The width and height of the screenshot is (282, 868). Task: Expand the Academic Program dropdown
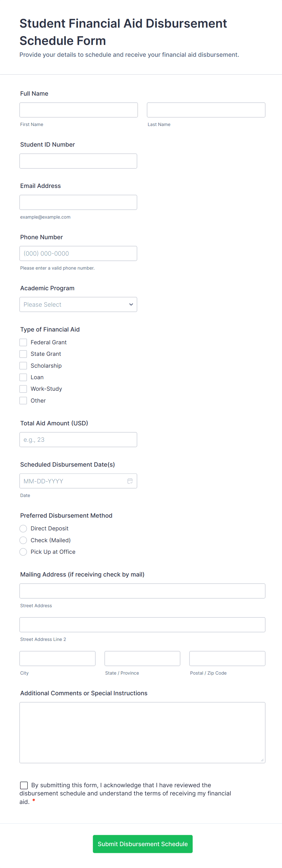point(78,304)
